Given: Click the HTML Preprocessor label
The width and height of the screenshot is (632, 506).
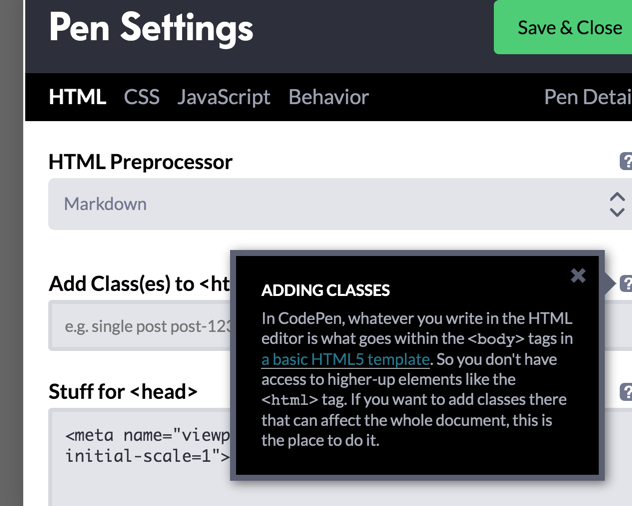Looking at the screenshot, I should [x=140, y=162].
